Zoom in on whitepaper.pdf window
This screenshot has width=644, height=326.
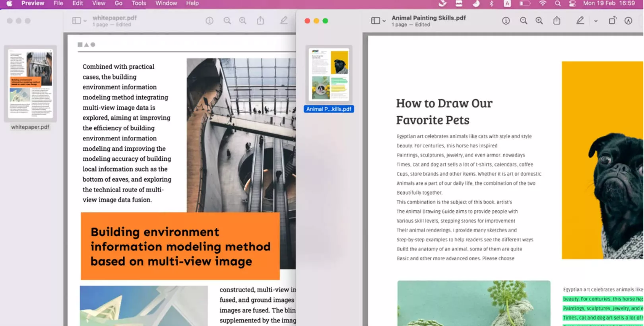click(x=242, y=21)
